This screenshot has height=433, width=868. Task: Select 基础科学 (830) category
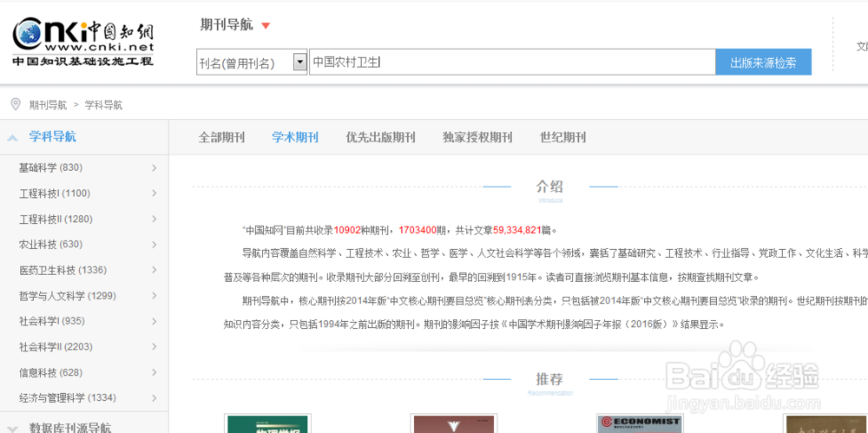[x=50, y=167]
